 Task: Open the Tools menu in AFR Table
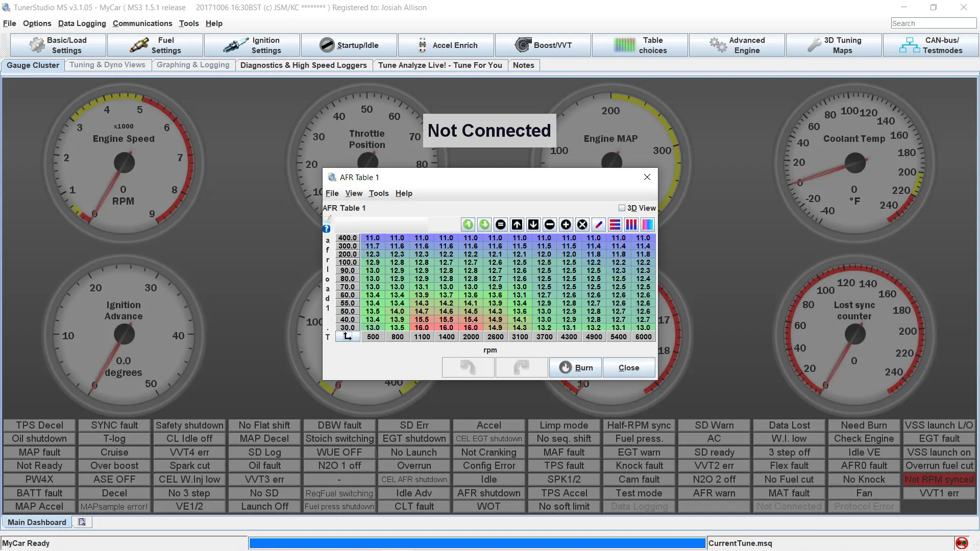pyautogui.click(x=379, y=193)
